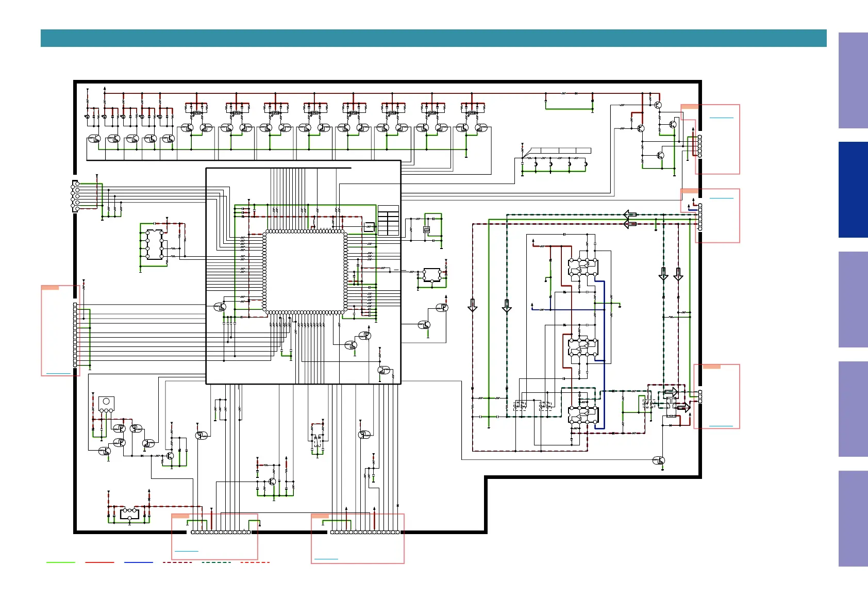This screenshot has width=868, height=614.
Task: Follow the blue link in the top-right connector box
Action: click(721, 118)
